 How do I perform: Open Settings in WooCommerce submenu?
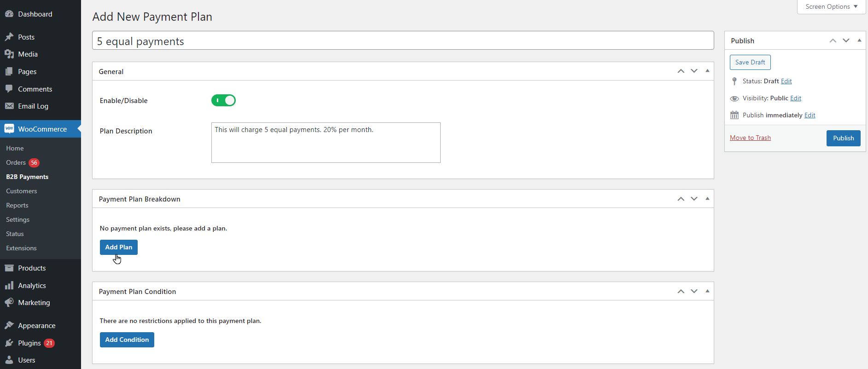[17, 219]
